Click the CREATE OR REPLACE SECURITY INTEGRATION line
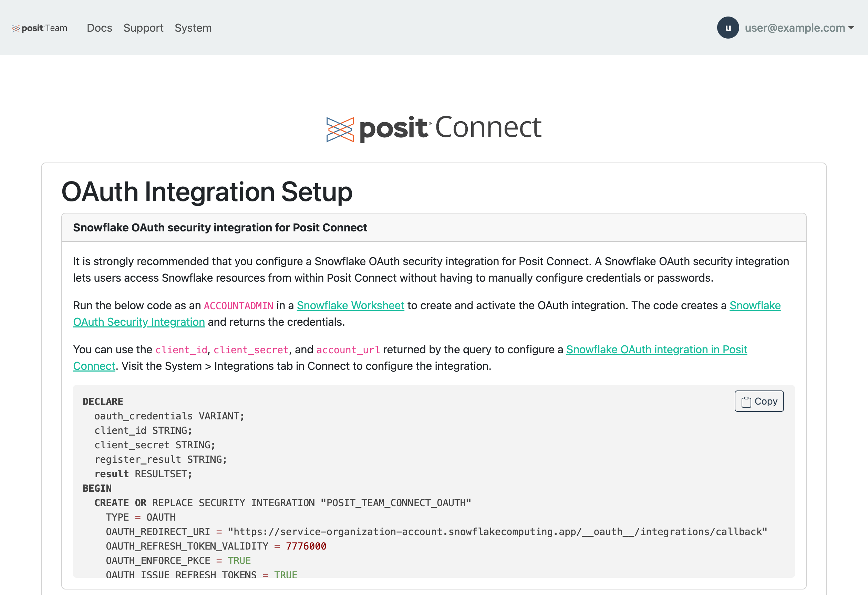The image size is (868, 595). click(282, 503)
